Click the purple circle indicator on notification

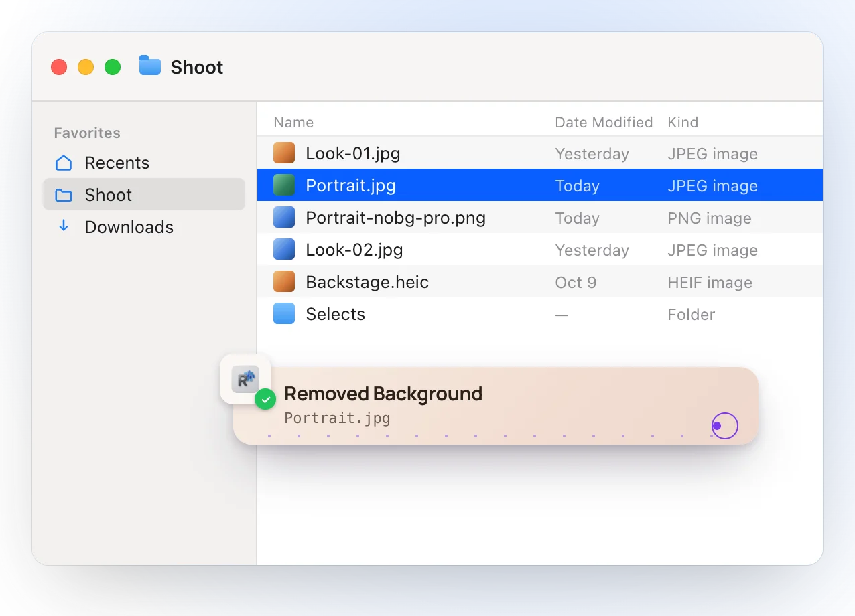coord(724,426)
